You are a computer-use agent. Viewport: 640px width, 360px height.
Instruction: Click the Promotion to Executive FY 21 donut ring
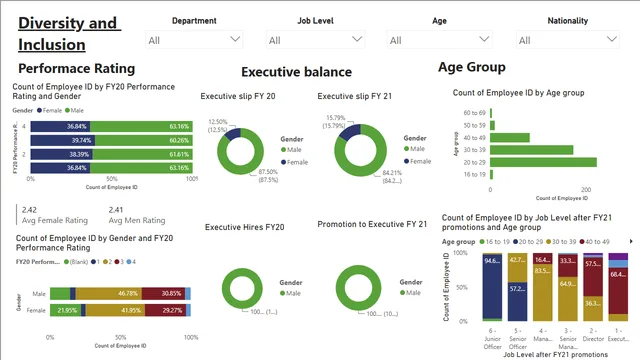click(358, 307)
